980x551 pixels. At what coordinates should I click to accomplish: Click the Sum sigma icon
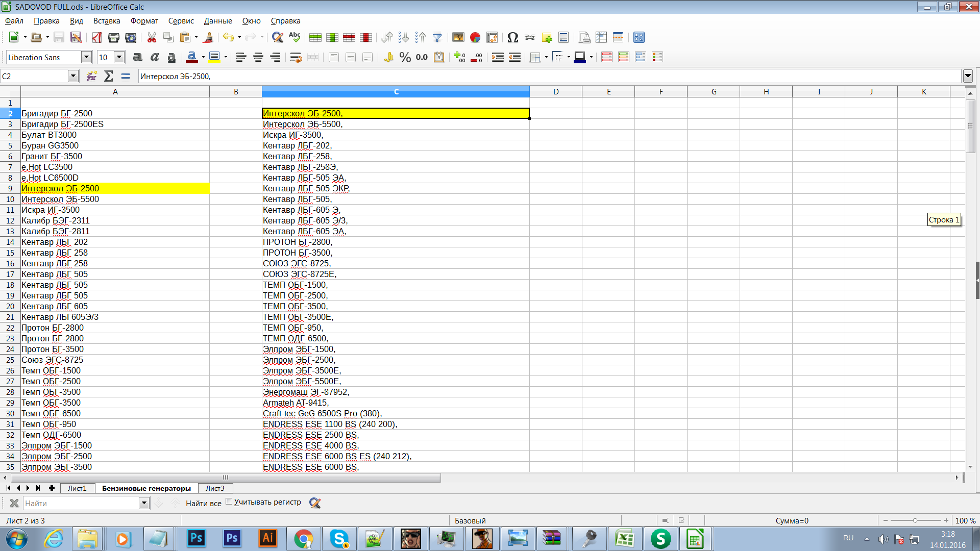point(109,76)
